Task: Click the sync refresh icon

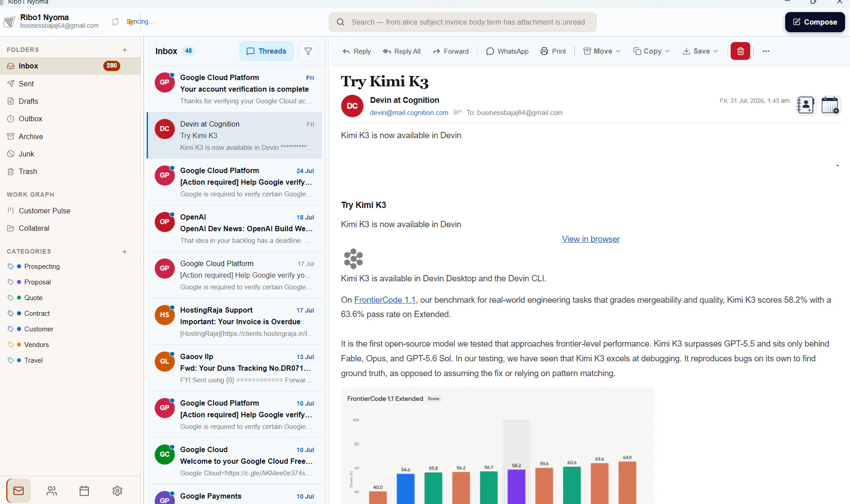Action: (x=115, y=22)
